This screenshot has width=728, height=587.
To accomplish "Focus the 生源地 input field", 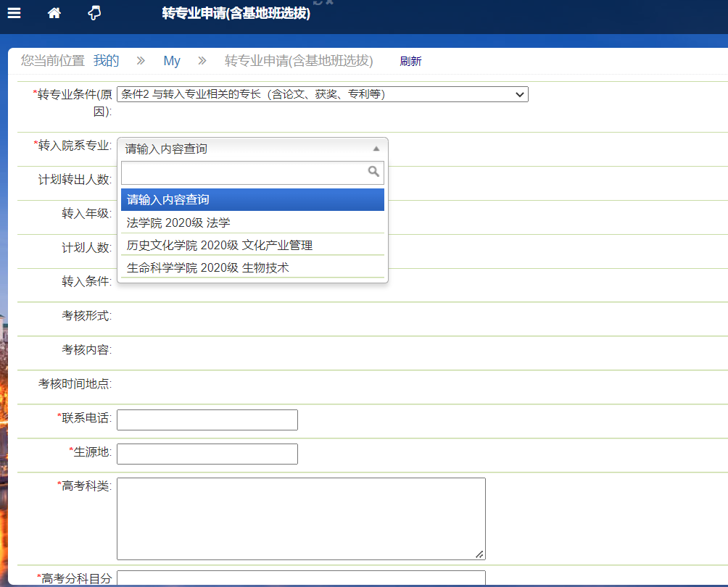I will (207, 454).
